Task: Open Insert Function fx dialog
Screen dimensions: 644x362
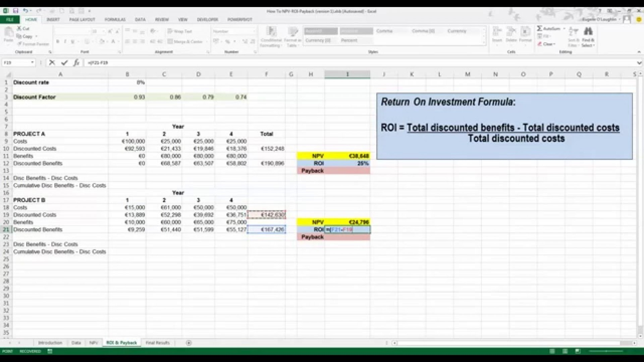Action: 76,63
